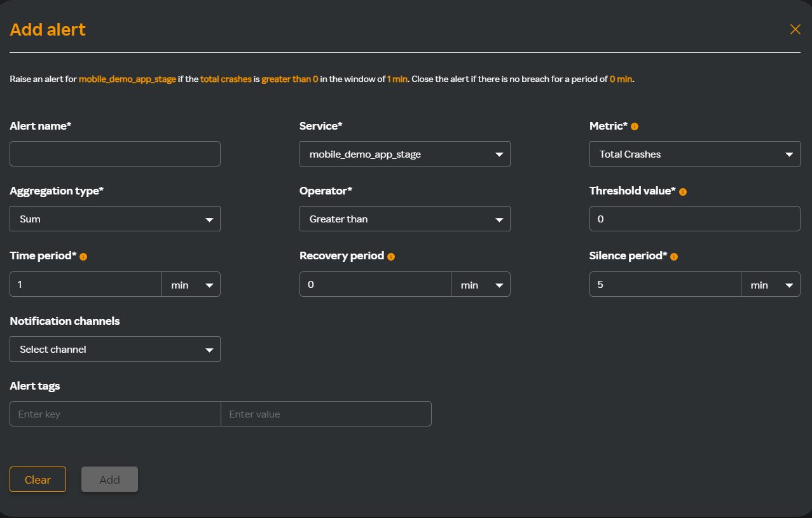The image size is (812, 518).
Task: Focus the Threshold value input
Action: (x=694, y=219)
